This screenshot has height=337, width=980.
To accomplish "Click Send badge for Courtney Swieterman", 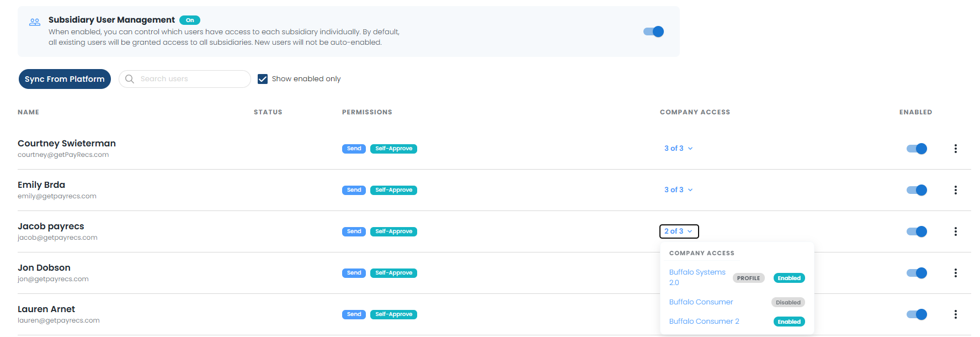I will pyautogui.click(x=354, y=149).
